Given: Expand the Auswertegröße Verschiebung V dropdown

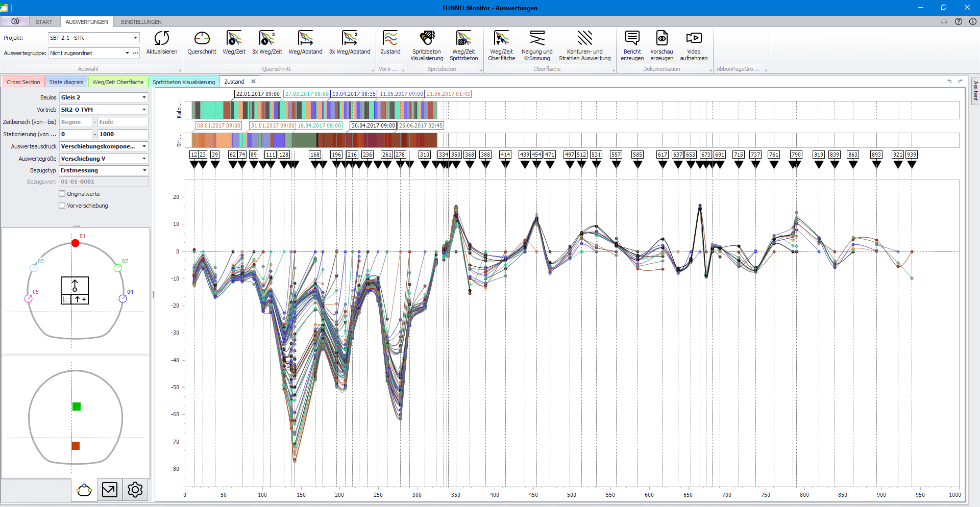Looking at the screenshot, I should [x=144, y=159].
